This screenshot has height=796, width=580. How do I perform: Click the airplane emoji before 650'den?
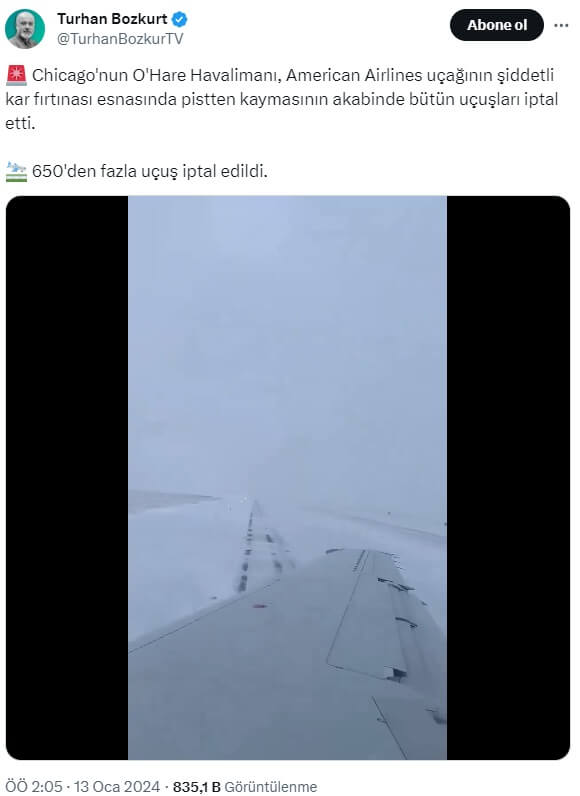[x=16, y=172]
